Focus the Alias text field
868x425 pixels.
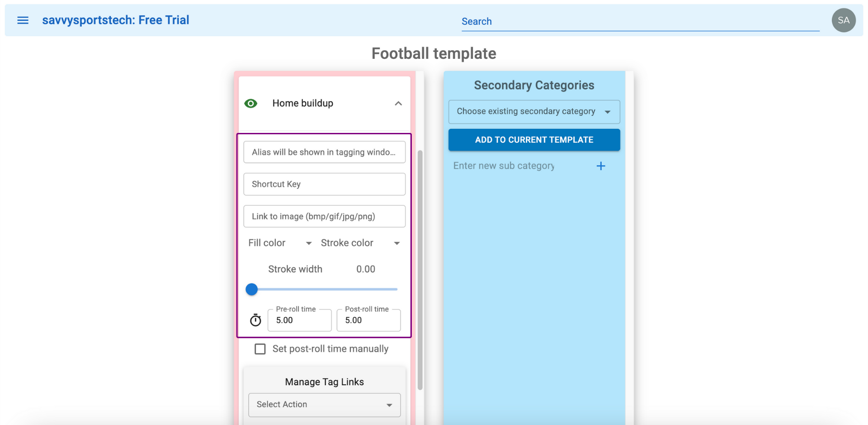[324, 152]
